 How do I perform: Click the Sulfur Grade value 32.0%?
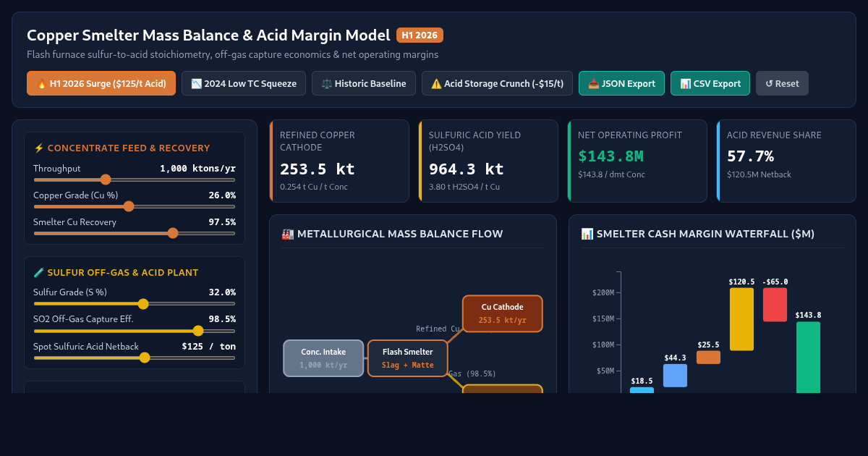[x=222, y=292]
